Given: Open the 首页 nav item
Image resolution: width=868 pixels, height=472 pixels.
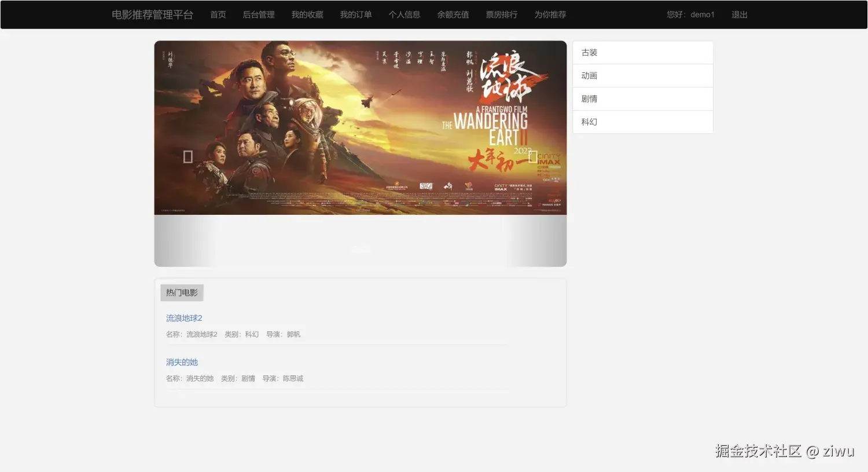Looking at the screenshot, I should click(218, 14).
